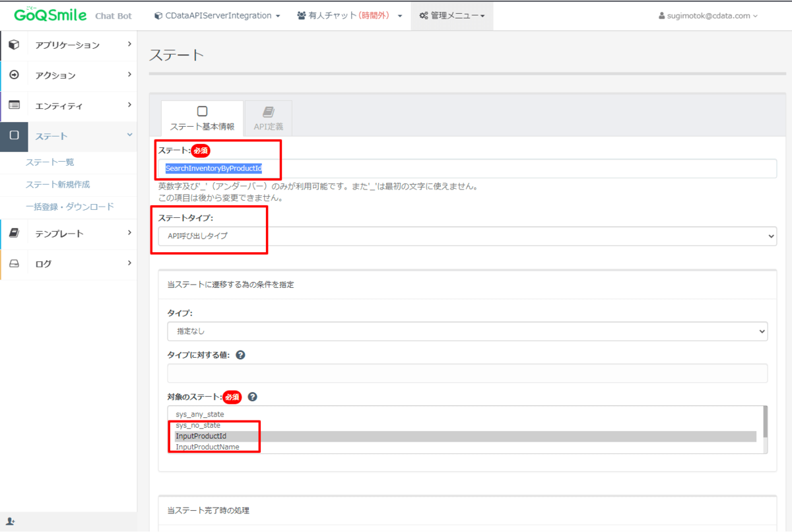Viewport: 792px width, 532px height.
Task: Click the help icon next to タイプに対する値
Action: (x=240, y=354)
